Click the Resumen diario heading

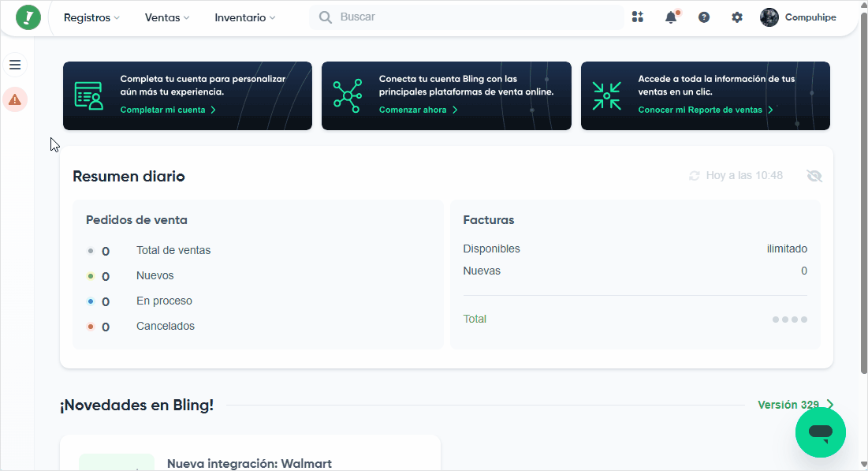point(129,176)
